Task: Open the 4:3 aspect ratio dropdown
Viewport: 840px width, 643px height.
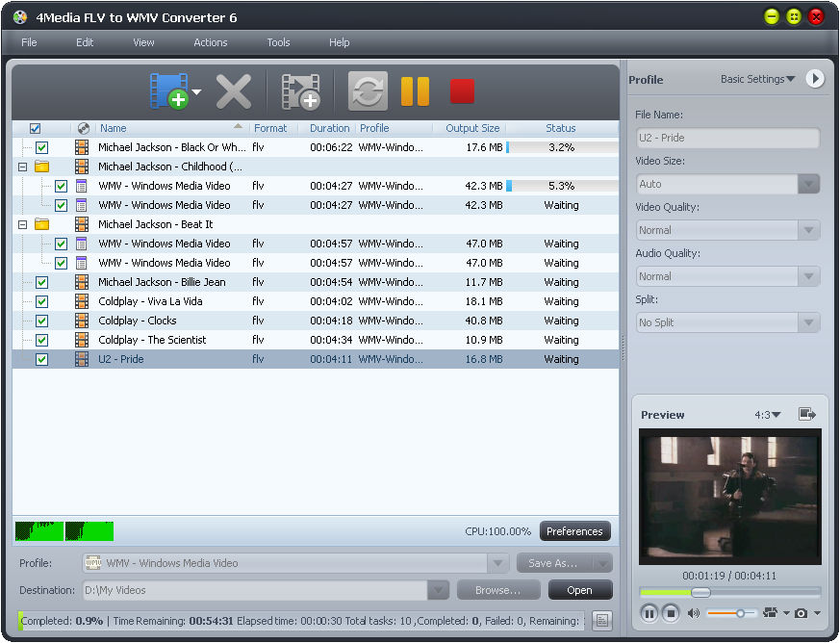Action: (768, 414)
